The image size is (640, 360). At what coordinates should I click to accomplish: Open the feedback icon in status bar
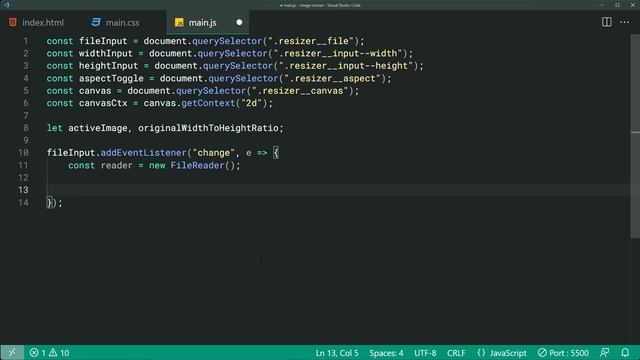point(605,353)
